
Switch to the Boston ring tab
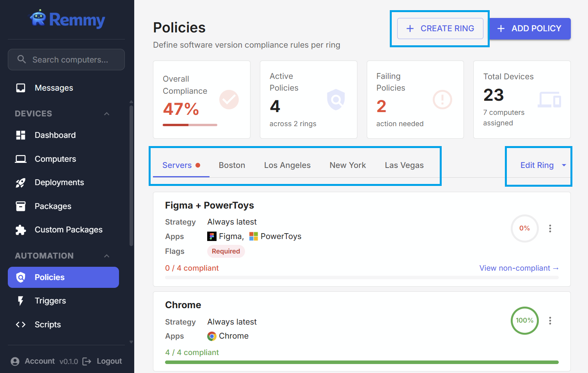(x=232, y=165)
